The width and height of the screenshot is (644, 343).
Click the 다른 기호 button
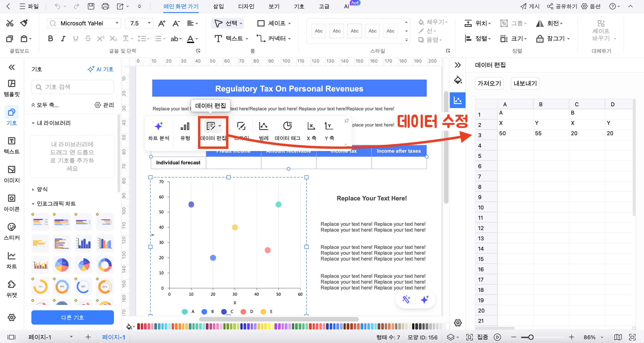(x=72, y=317)
